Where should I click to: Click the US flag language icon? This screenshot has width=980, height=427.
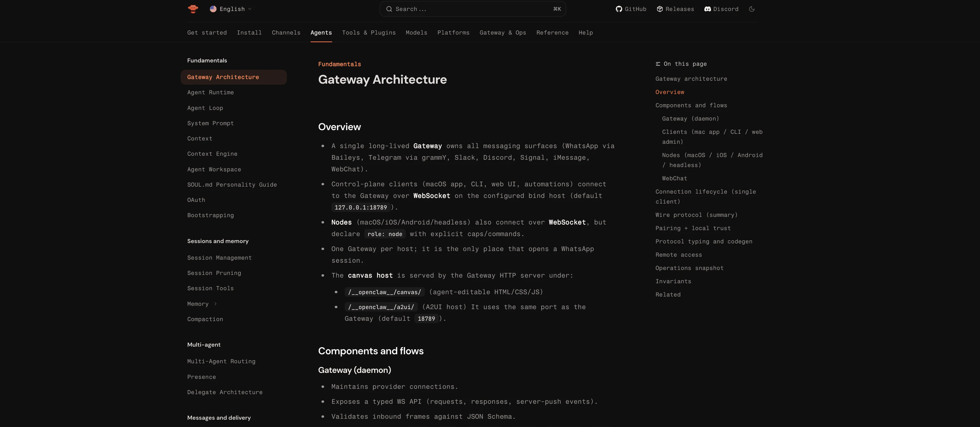coord(213,9)
